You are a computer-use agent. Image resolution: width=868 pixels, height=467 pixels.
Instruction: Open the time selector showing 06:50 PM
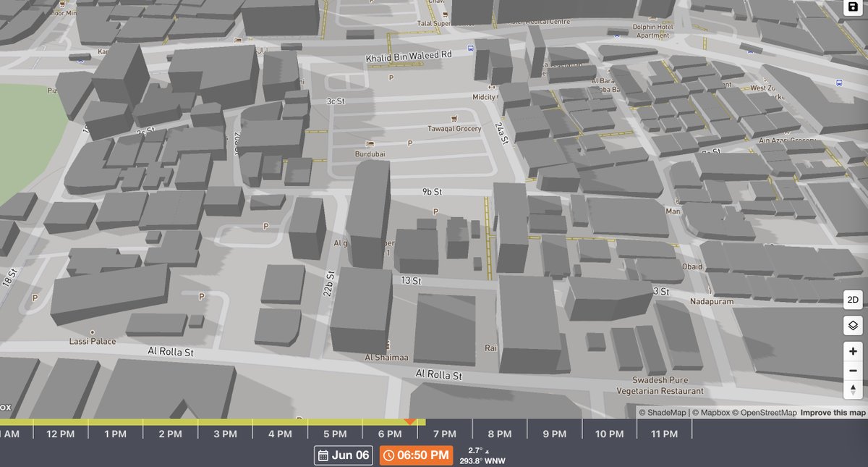tap(416, 455)
